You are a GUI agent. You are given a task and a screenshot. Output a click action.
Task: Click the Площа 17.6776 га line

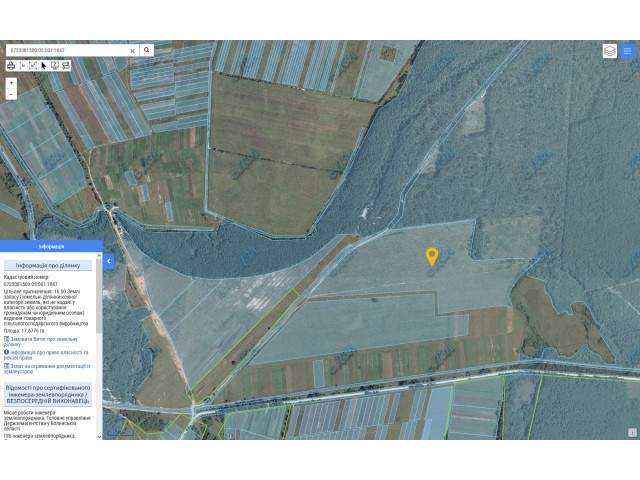pos(24,331)
